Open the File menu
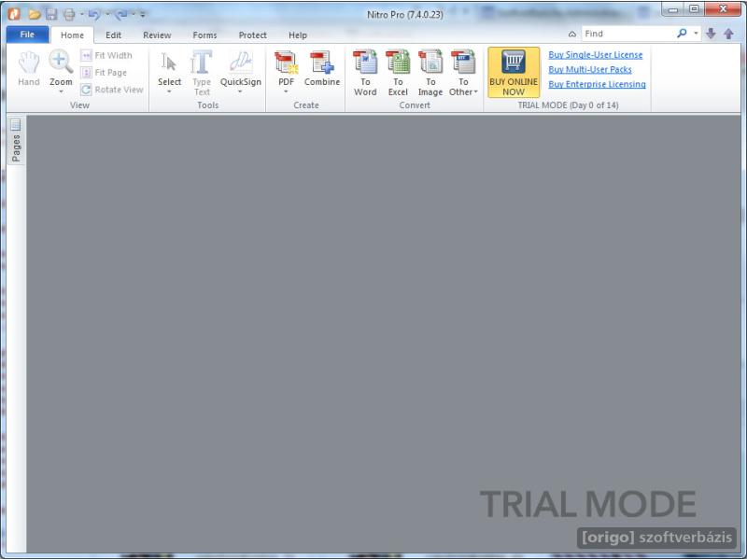 coord(27,35)
